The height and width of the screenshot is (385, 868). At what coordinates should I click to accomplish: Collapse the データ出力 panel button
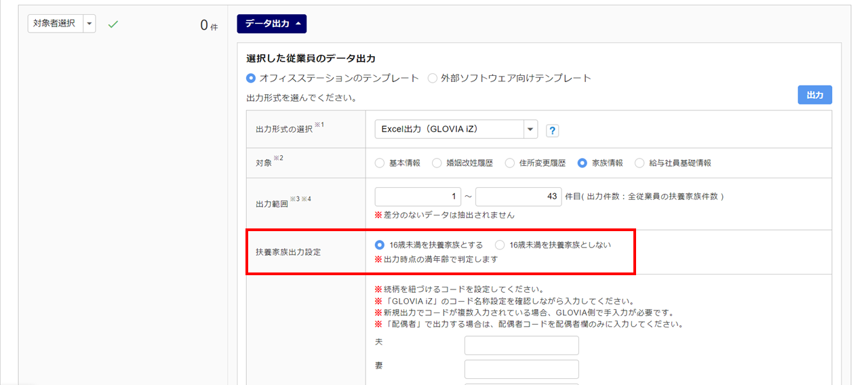(x=271, y=24)
